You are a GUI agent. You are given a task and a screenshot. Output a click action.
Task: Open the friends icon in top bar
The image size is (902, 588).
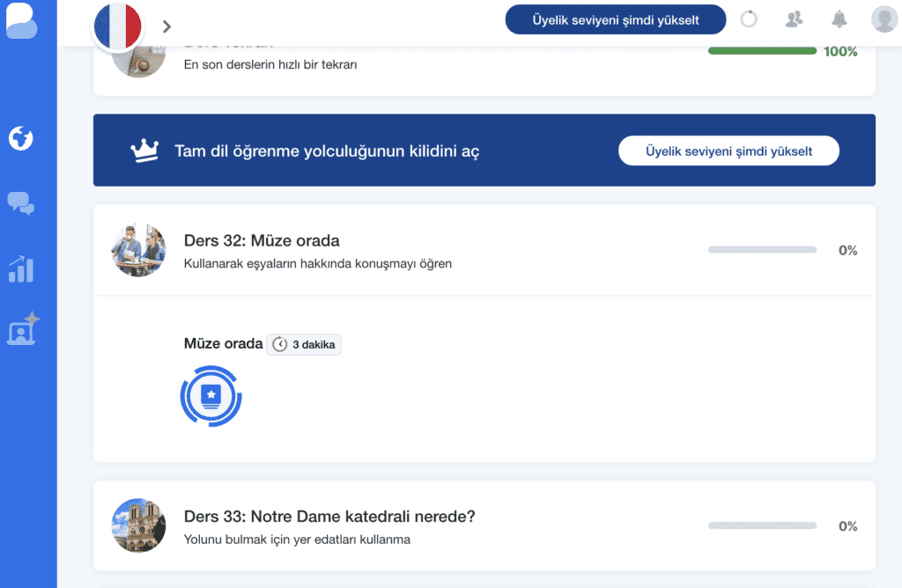pos(795,19)
